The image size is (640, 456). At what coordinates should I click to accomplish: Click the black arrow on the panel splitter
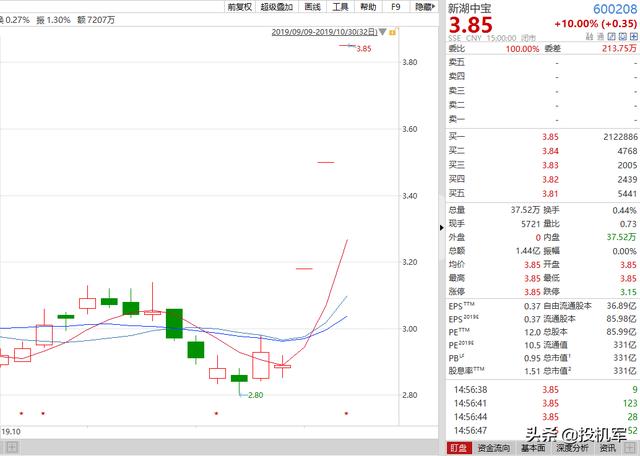tap(442, 228)
